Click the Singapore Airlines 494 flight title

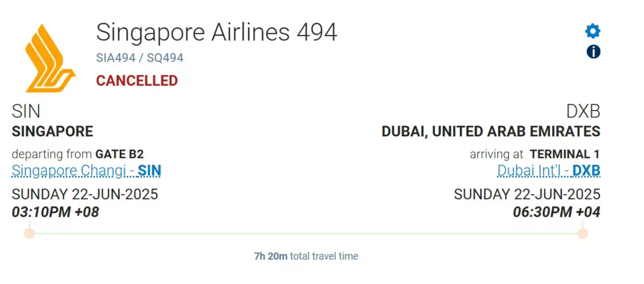click(x=217, y=33)
